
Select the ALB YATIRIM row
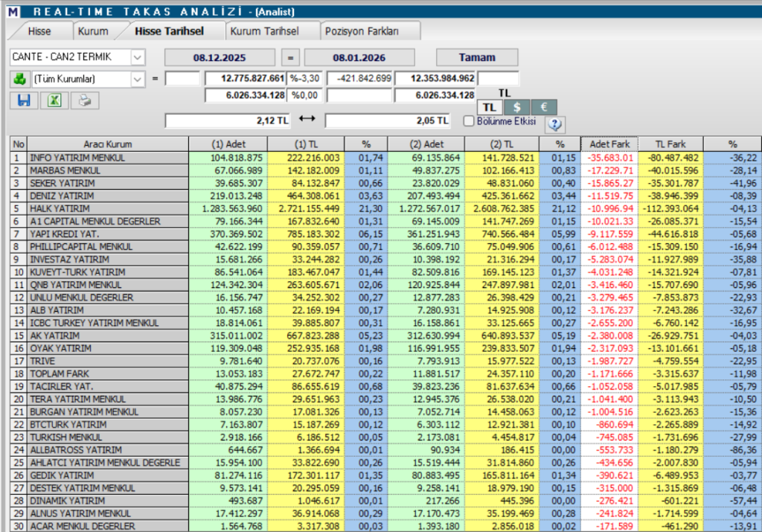click(x=386, y=310)
